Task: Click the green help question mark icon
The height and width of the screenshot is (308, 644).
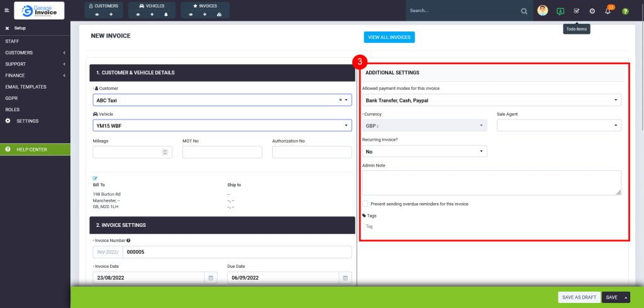Action: 625,11
